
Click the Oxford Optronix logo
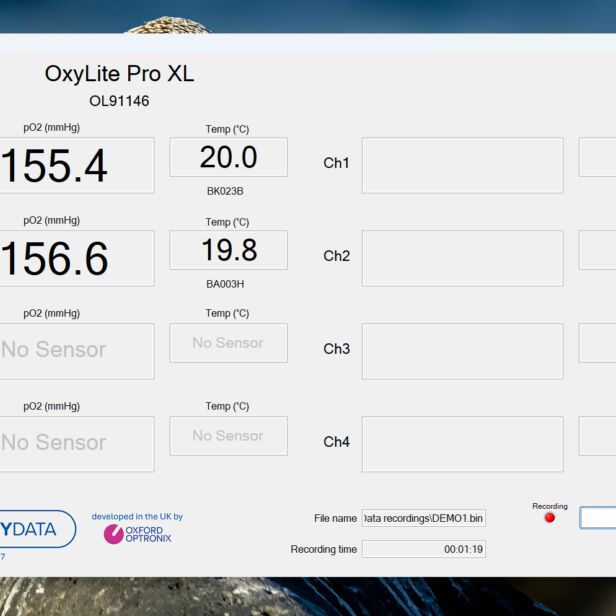click(137, 534)
